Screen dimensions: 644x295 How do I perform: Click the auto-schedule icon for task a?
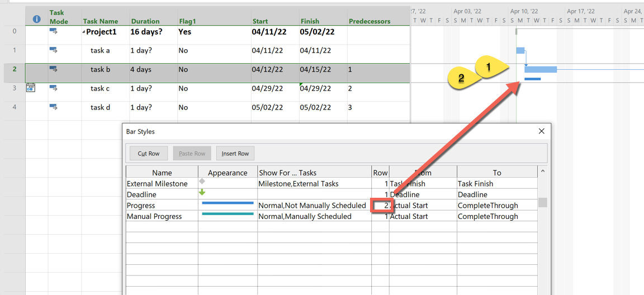(54, 50)
